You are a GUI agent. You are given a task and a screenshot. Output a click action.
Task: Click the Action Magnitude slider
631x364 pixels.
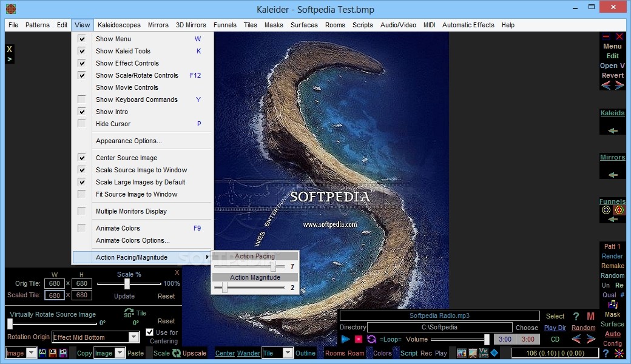pos(249,288)
